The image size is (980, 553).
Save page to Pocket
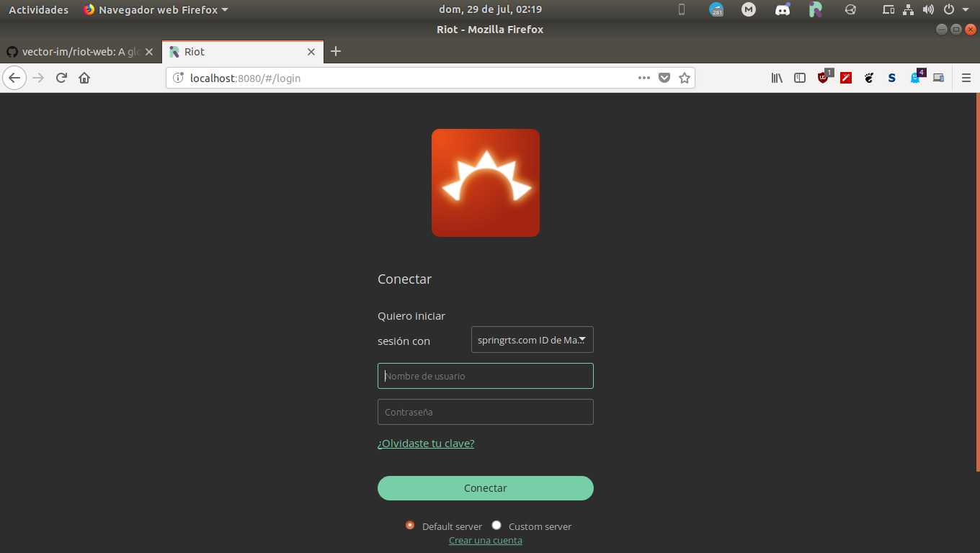(x=664, y=78)
